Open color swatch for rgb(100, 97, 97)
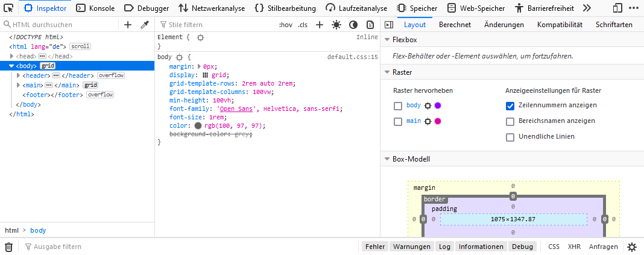This screenshot has width=644, height=255. (x=198, y=125)
